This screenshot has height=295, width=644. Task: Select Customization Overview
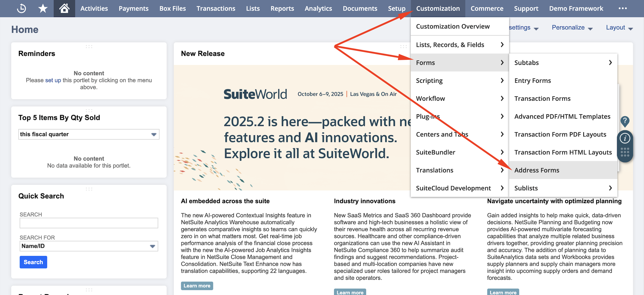pos(460,26)
